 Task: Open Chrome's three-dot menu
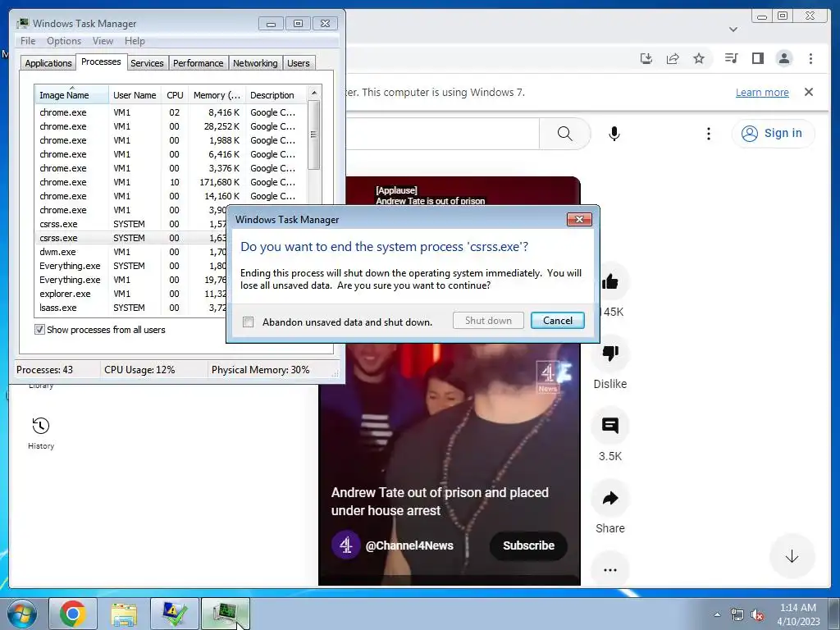(810, 58)
